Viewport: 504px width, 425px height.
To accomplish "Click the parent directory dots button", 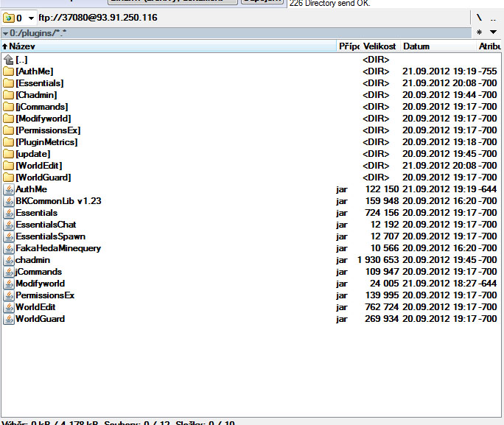I will coord(494,18).
